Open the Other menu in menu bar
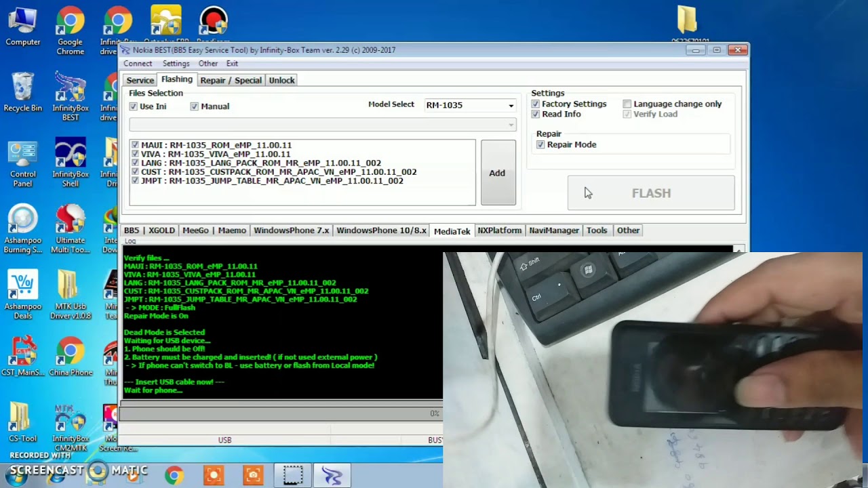This screenshot has height=488, width=868. point(208,64)
